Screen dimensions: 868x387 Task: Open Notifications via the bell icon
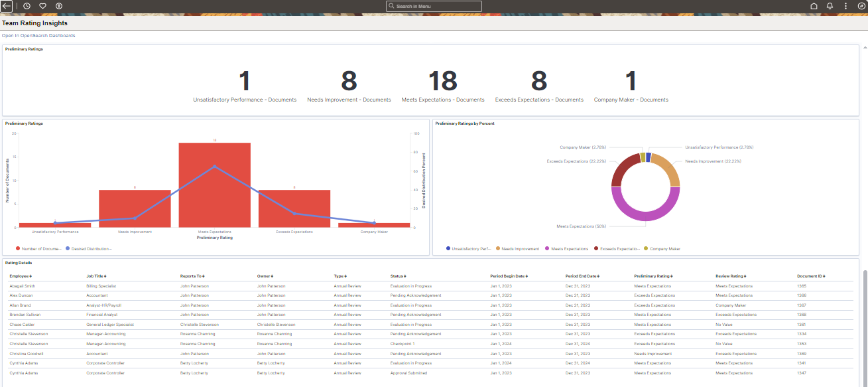point(830,5)
